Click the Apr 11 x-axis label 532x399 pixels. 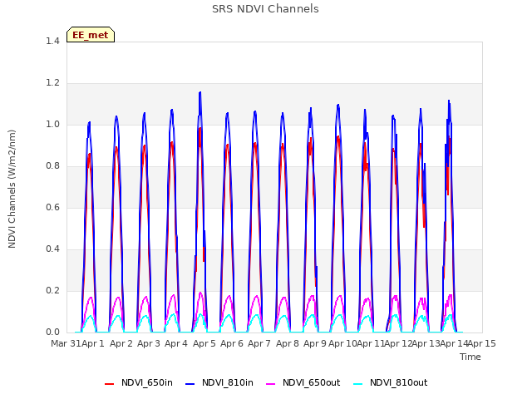coord(371,343)
